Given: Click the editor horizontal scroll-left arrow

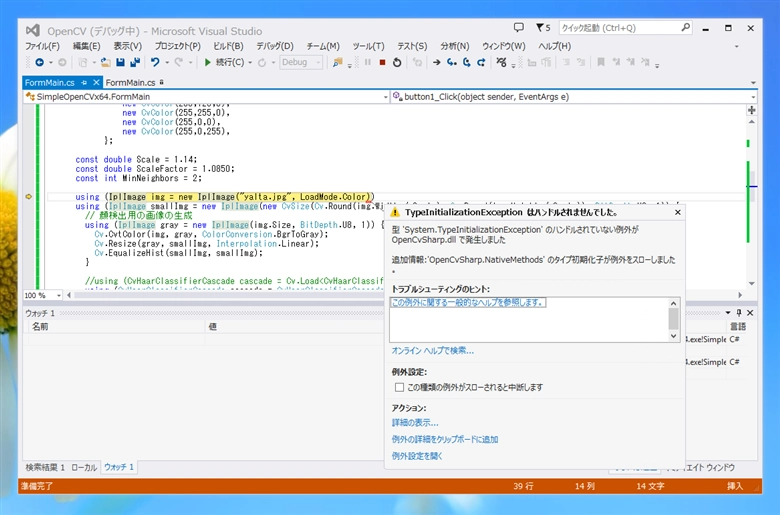Looking at the screenshot, I should [x=69, y=295].
